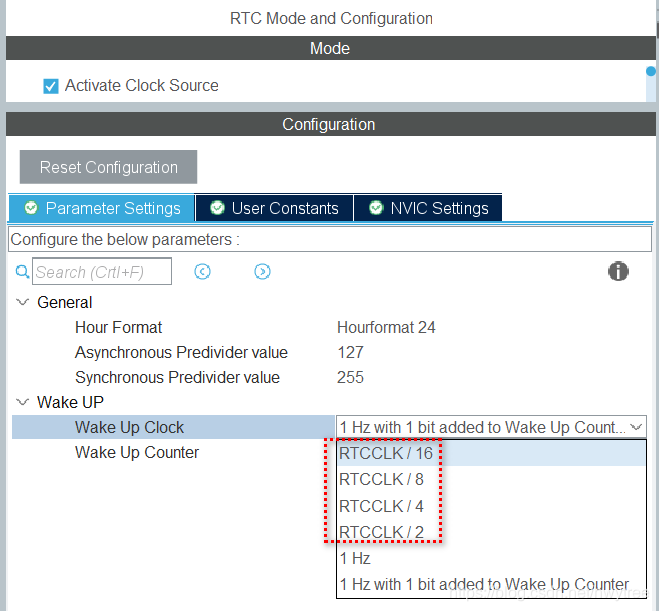Click the green check on Parameter Settings tab

[31, 208]
